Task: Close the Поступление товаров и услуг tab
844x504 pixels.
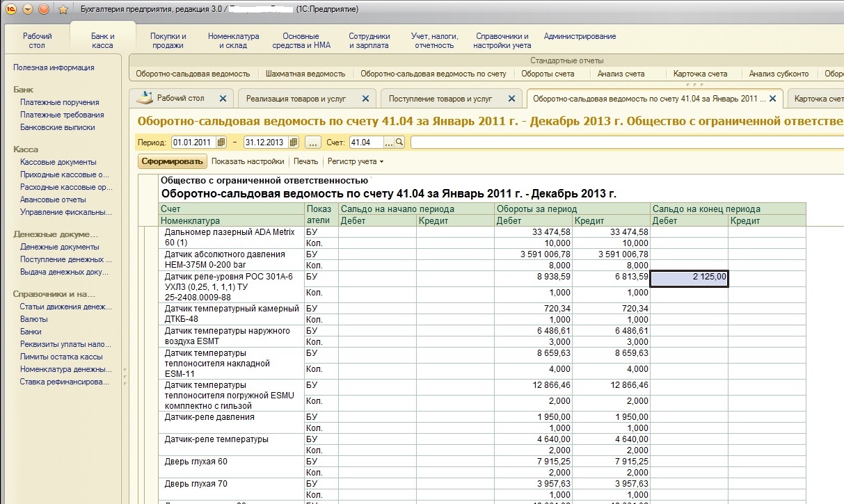Action: pos(511,99)
